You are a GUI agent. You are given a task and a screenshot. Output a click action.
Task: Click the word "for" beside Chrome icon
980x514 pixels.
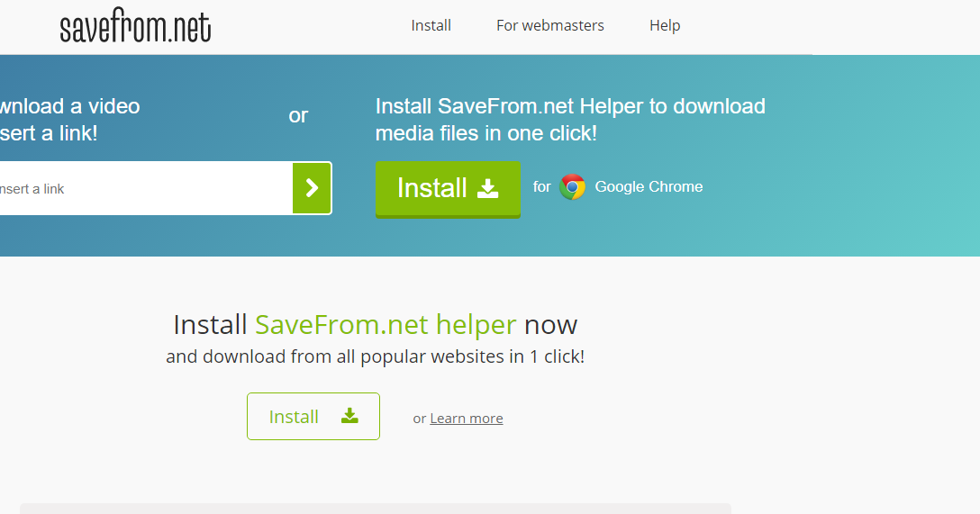pyautogui.click(x=542, y=186)
